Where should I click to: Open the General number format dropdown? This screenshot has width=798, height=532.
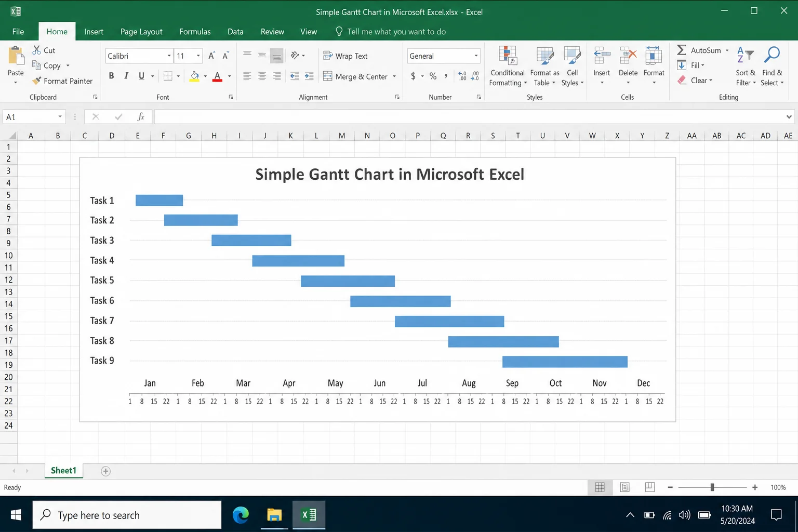click(476, 56)
